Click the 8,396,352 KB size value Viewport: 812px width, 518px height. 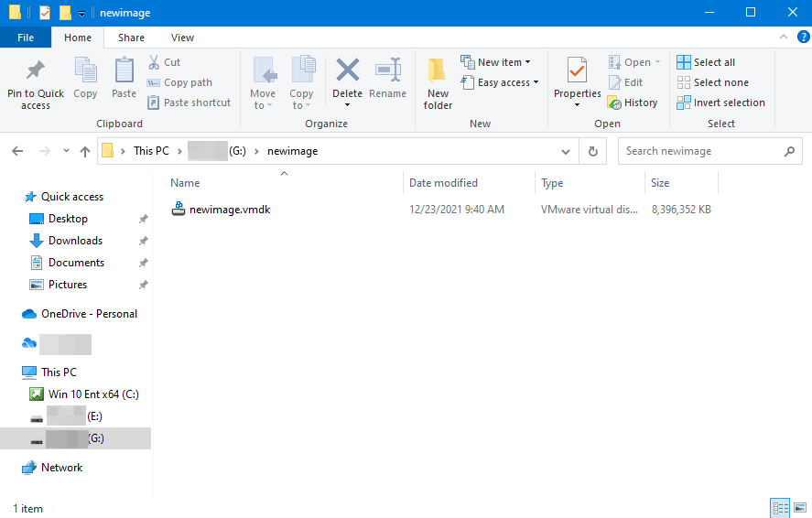point(681,210)
